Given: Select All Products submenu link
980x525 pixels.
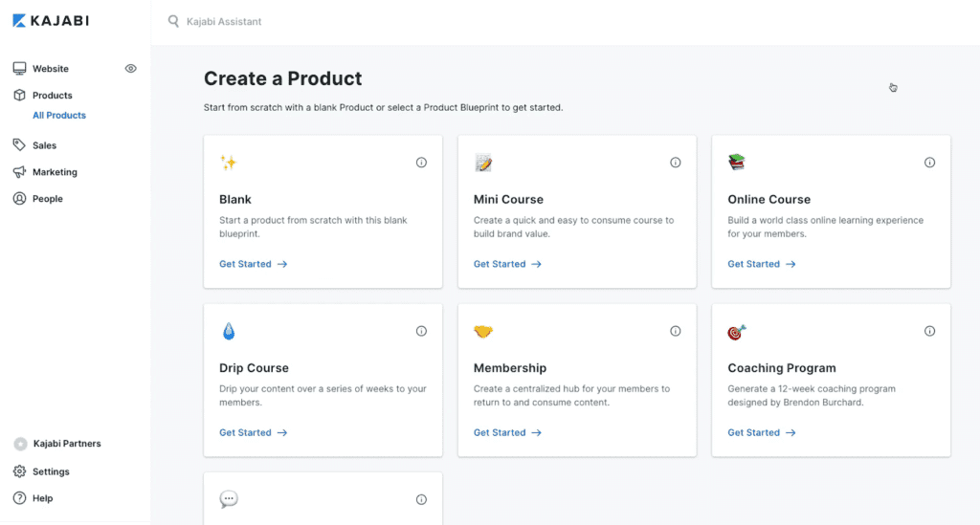Looking at the screenshot, I should 59,116.
